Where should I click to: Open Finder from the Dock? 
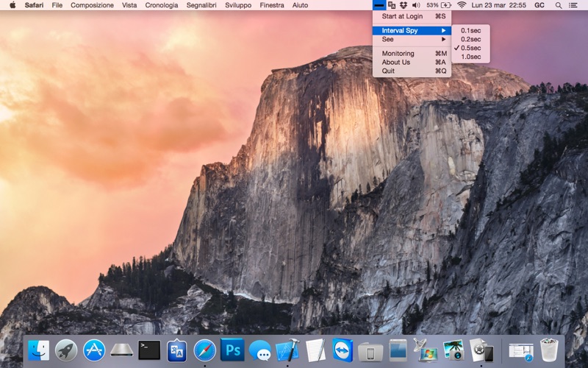[x=39, y=350]
